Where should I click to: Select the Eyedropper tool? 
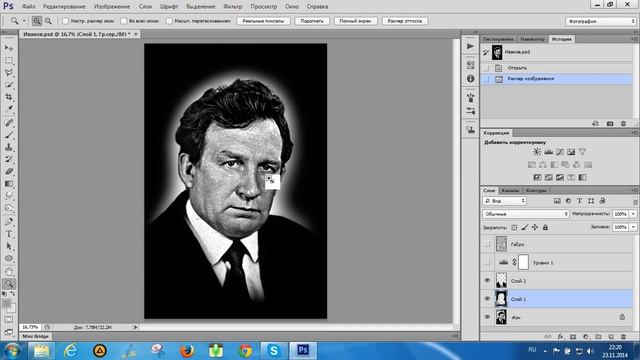pos(9,109)
